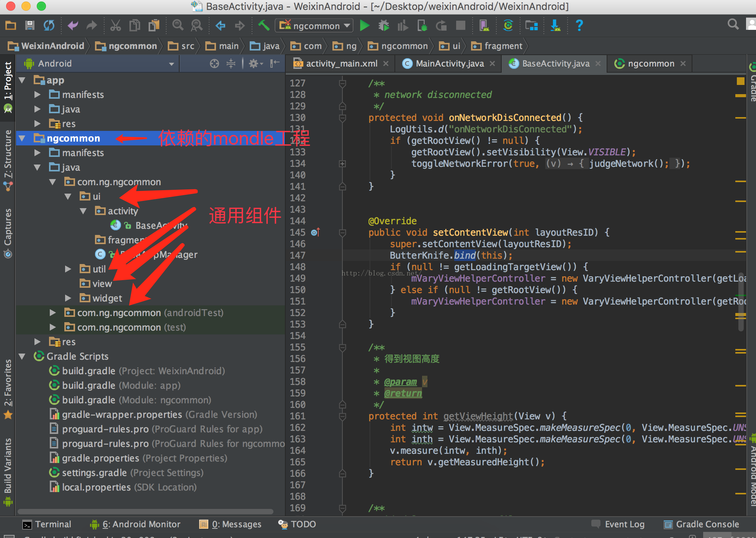The width and height of the screenshot is (756, 538).
Task: Open the Android project view dropdown
Action: point(171,64)
